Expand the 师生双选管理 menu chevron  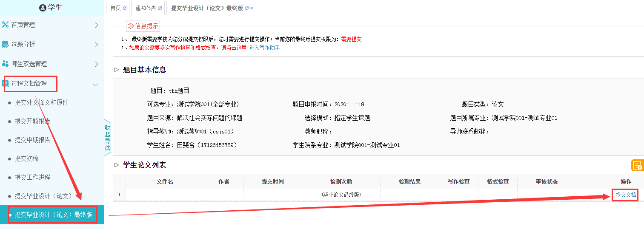(x=97, y=64)
